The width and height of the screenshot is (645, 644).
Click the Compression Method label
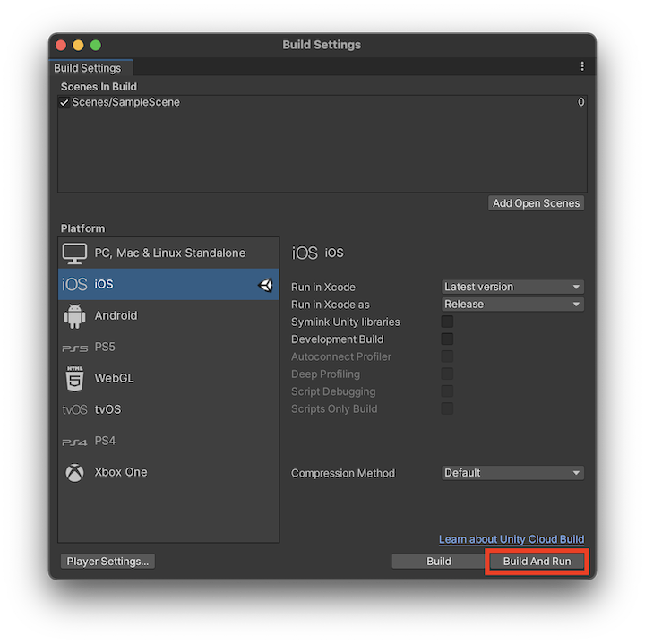pyautogui.click(x=343, y=473)
